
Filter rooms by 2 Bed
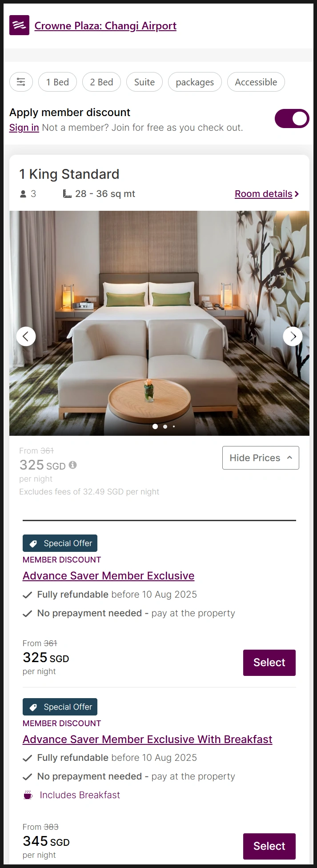101,82
